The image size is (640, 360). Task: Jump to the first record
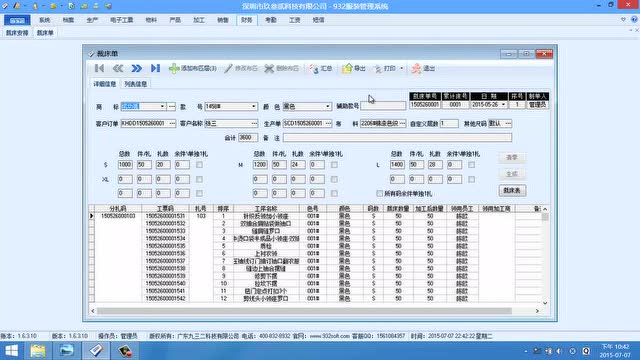point(99,68)
